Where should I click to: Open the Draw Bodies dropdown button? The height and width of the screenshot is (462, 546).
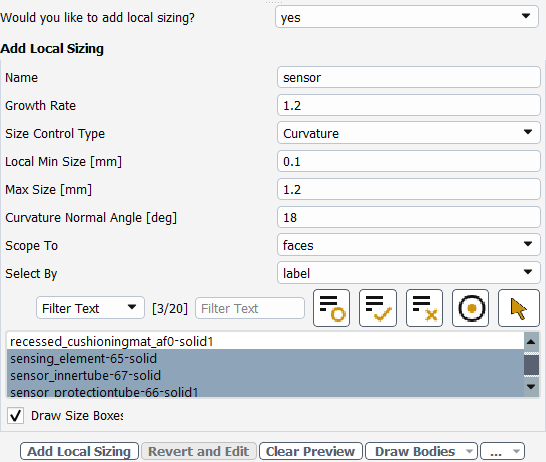click(422, 451)
